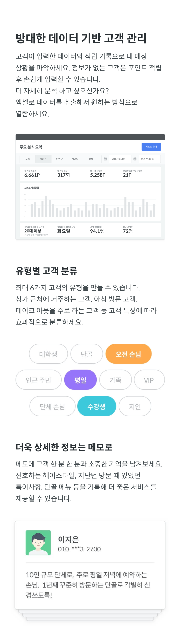Open start date calendar icon
Image resolution: width=180 pixels, height=644 pixels.
coord(105,159)
